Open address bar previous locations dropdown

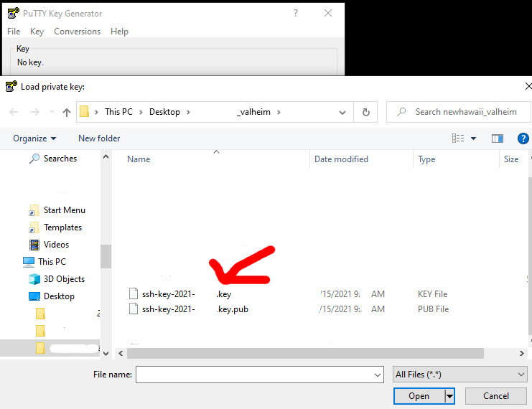pyautogui.click(x=342, y=112)
